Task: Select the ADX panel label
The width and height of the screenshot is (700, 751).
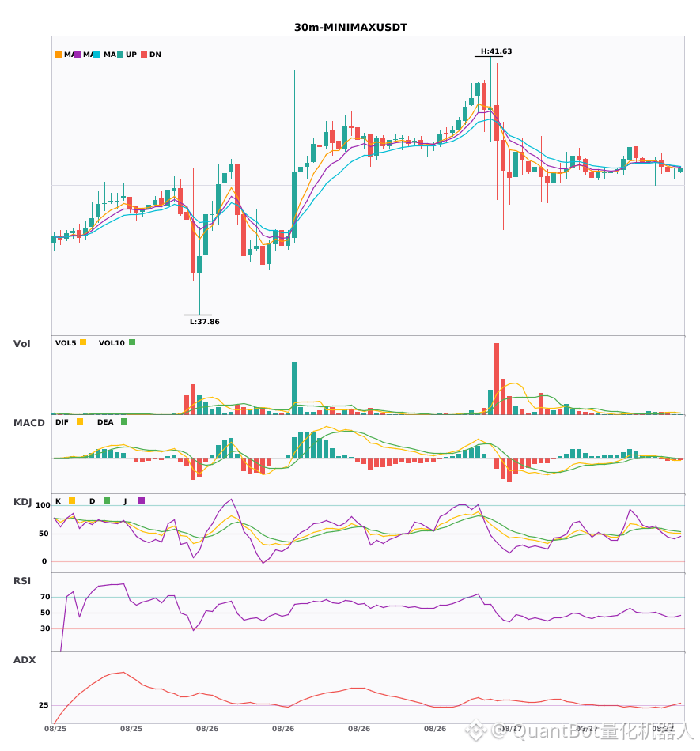Action: coord(25,660)
